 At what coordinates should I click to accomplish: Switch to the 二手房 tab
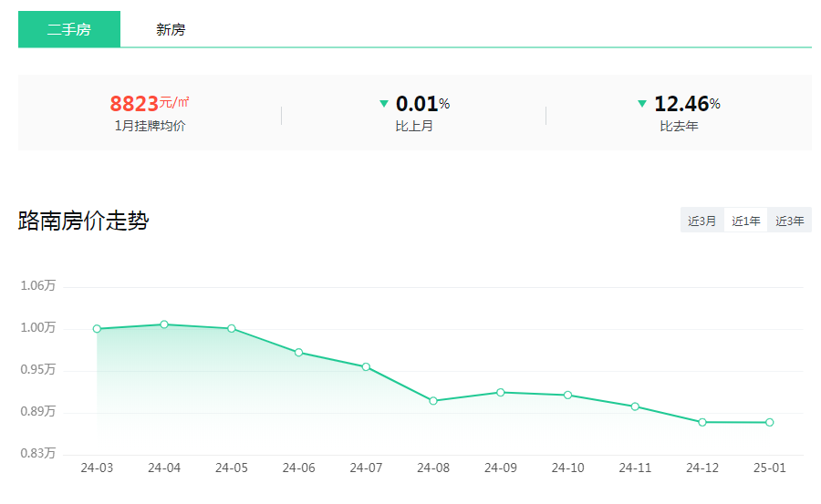pyautogui.click(x=69, y=29)
